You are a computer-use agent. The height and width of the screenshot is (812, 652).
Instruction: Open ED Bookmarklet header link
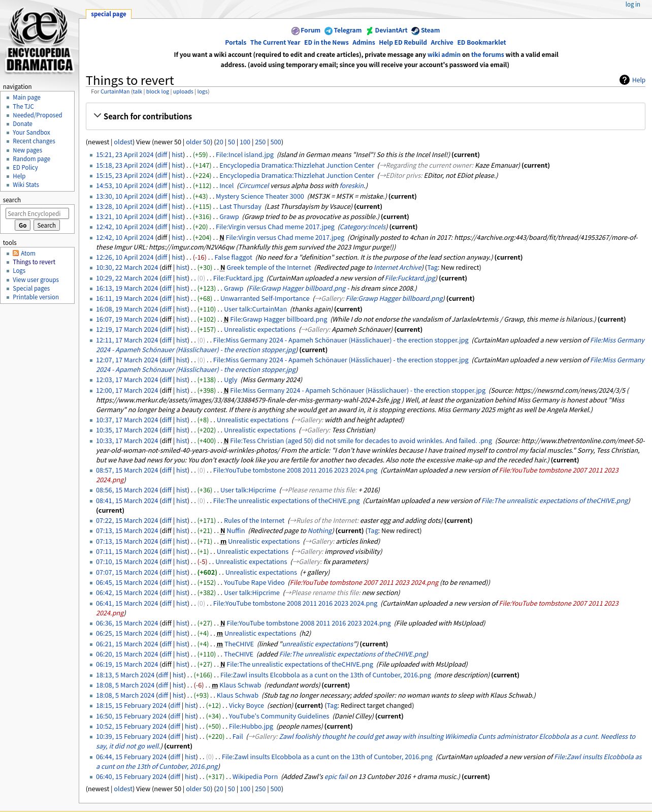coord(481,43)
